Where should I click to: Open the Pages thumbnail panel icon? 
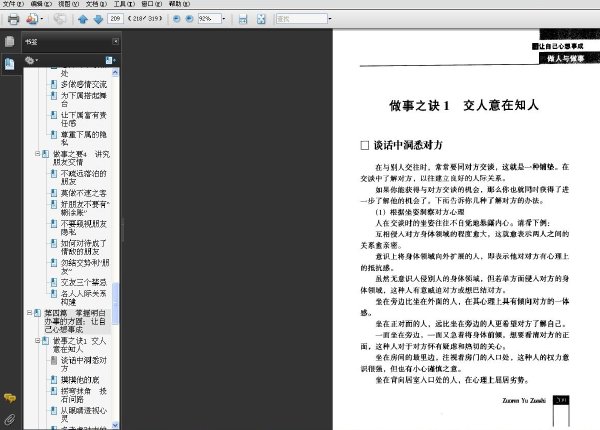tap(10, 41)
